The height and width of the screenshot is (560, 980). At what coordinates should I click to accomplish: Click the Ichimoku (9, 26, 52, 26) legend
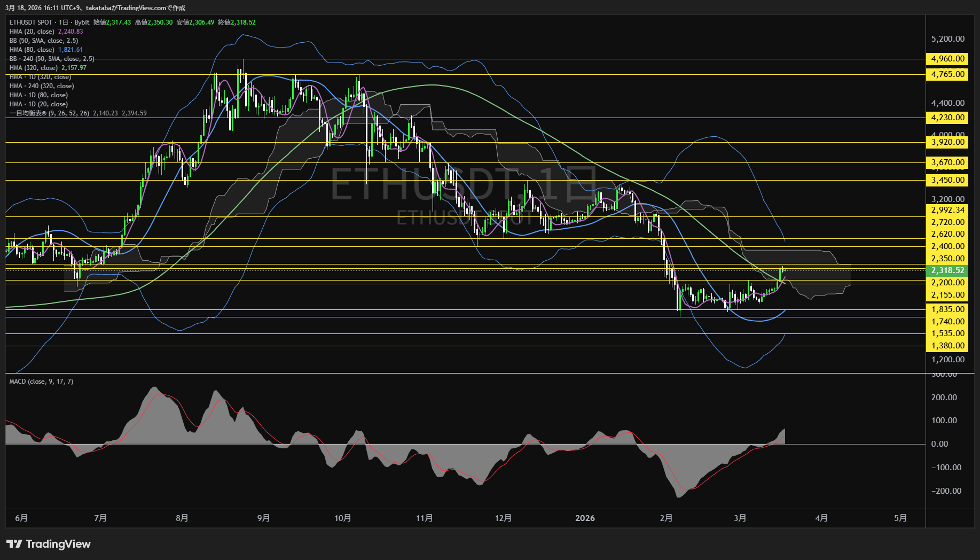click(49, 113)
